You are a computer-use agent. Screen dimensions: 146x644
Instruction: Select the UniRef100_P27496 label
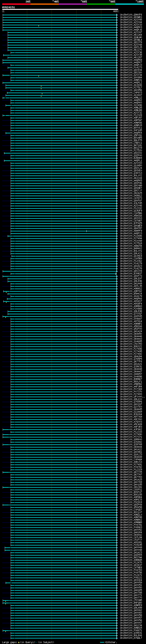pos(131,349)
